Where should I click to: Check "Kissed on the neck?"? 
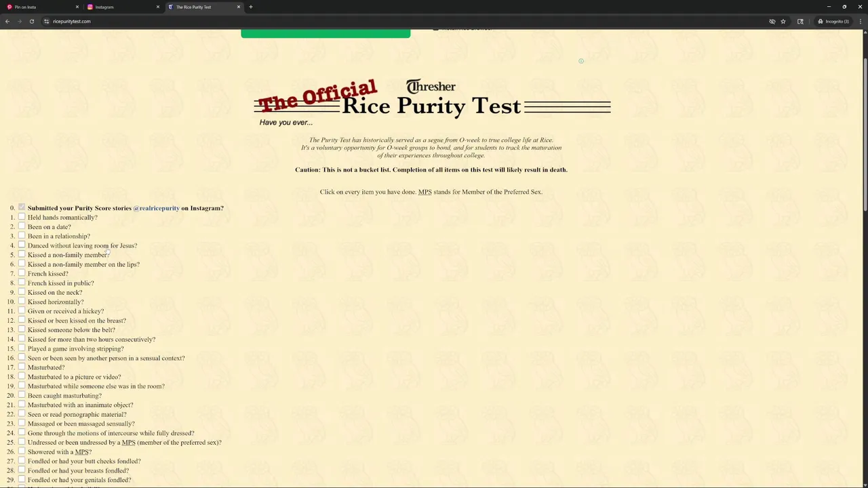click(x=22, y=292)
